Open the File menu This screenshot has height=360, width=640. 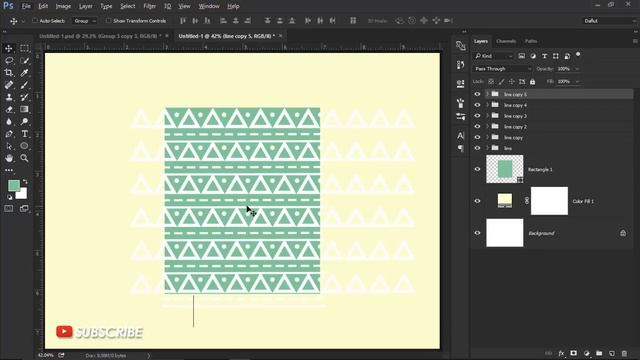26,6
